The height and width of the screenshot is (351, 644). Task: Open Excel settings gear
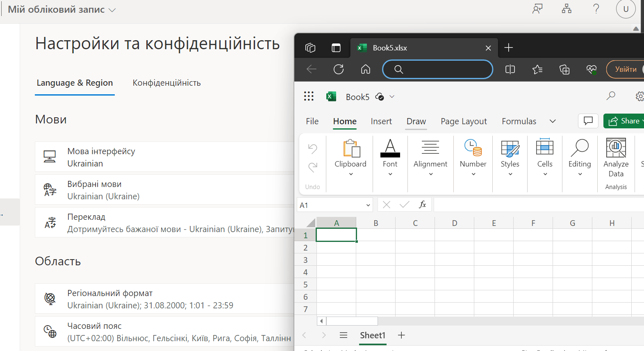[x=640, y=96]
